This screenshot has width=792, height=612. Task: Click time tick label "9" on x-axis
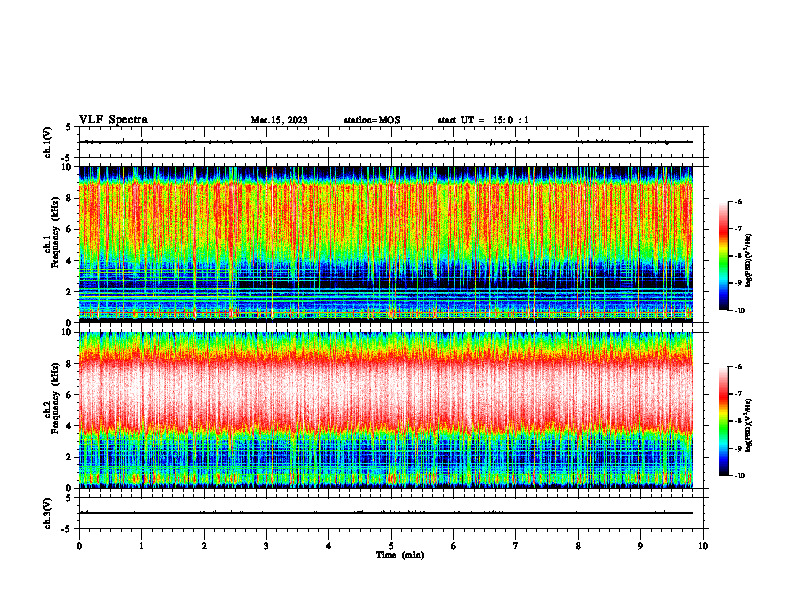(x=640, y=546)
